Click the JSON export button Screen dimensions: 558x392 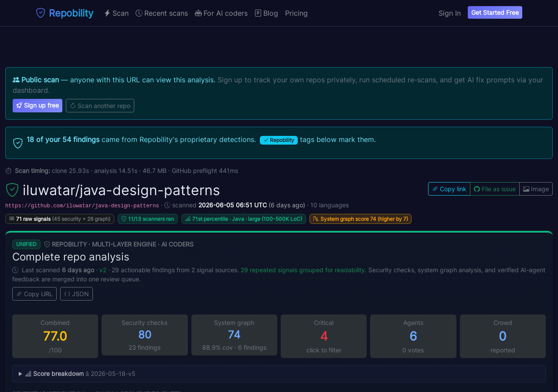pyautogui.click(x=76, y=294)
